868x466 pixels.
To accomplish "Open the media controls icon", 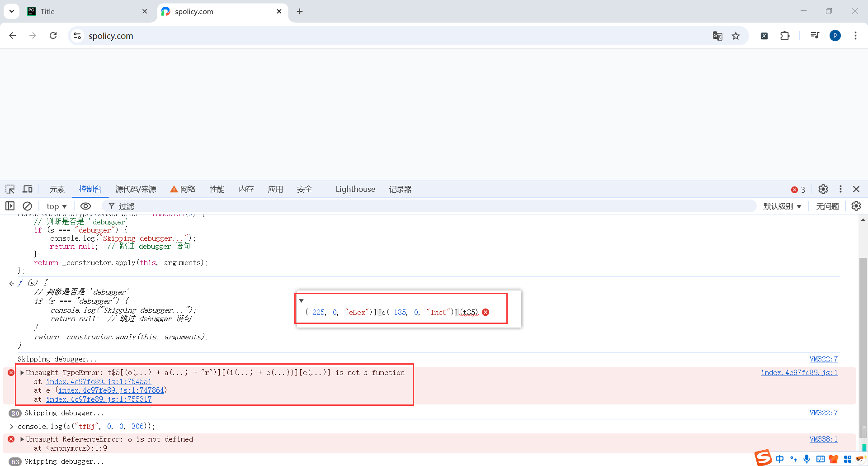I will [815, 35].
